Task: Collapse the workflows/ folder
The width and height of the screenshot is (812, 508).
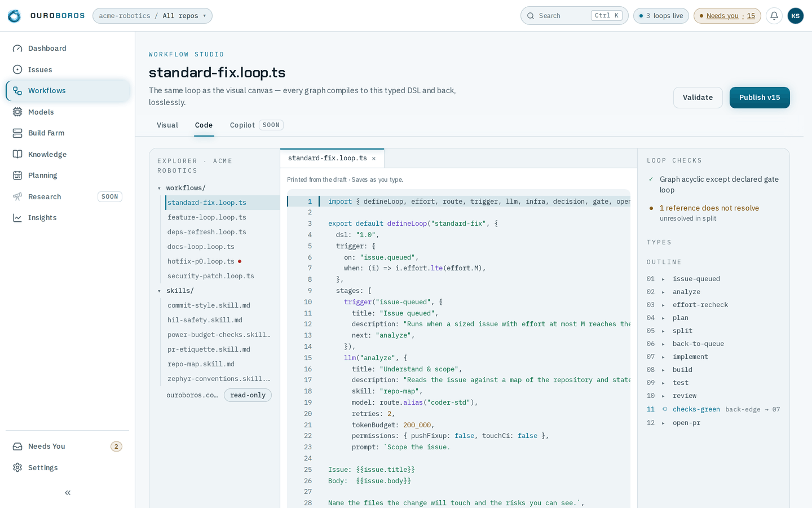Action: (x=159, y=189)
